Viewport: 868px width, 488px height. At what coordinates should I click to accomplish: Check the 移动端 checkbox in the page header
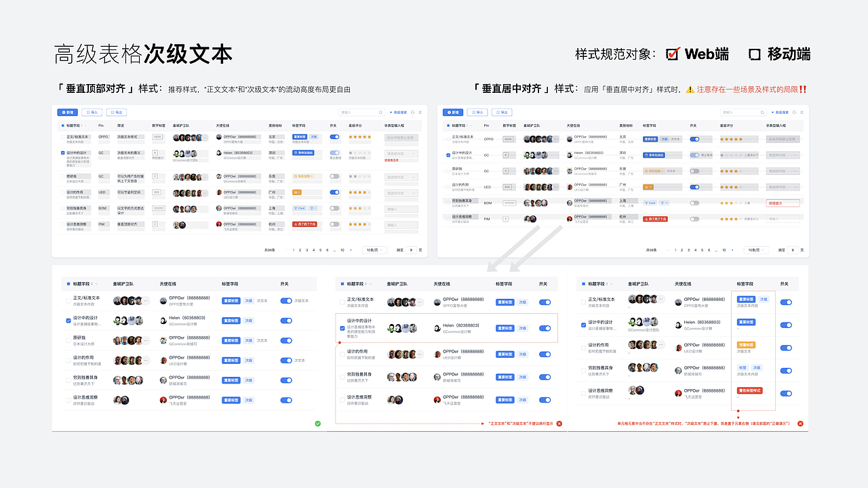[x=754, y=54]
